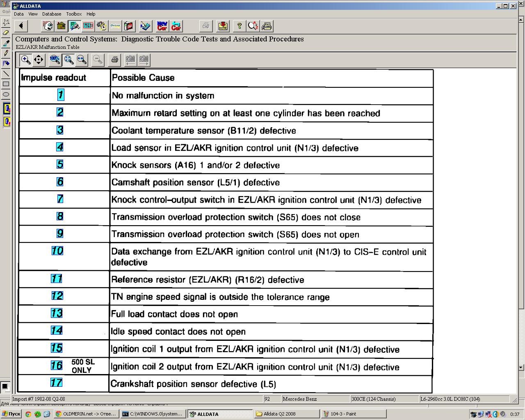The width and height of the screenshot is (525, 420).
Task: Click 'No malfunction in system' cell
Action: (x=272, y=96)
